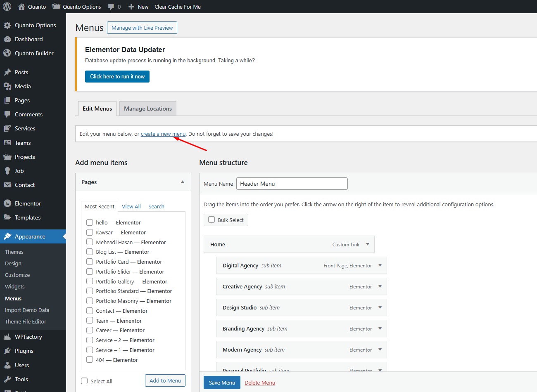
Task: Click the 'Click here to run it now' button
Action: point(117,76)
